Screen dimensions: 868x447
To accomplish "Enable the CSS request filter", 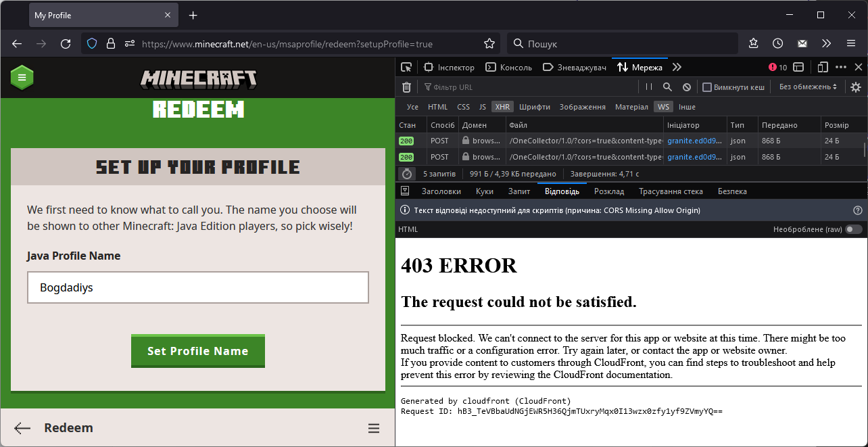I will pyautogui.click(x=463, y=107).
